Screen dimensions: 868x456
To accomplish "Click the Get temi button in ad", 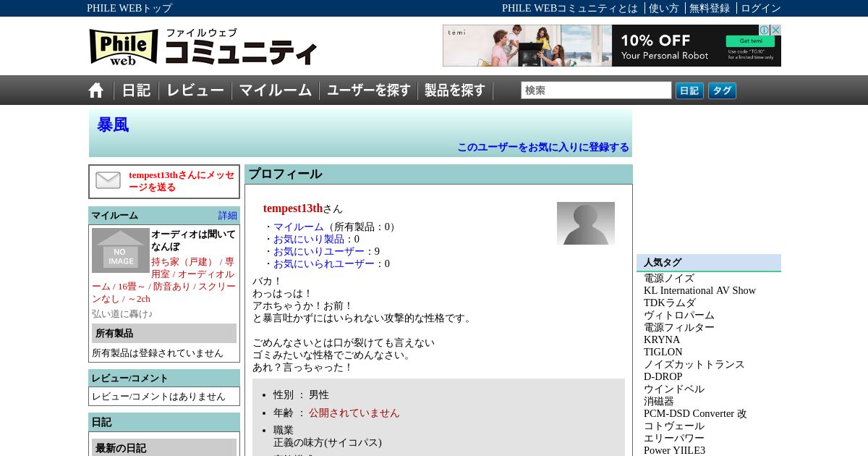I will (750, 41).
